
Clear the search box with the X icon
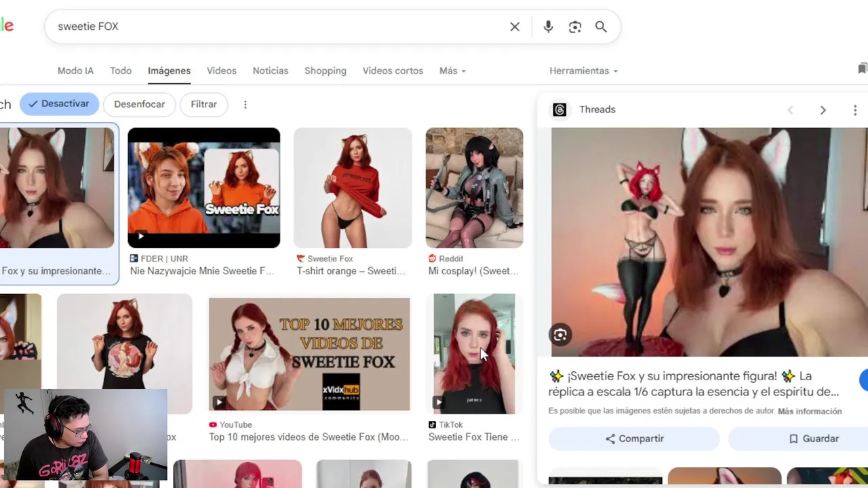515,26
